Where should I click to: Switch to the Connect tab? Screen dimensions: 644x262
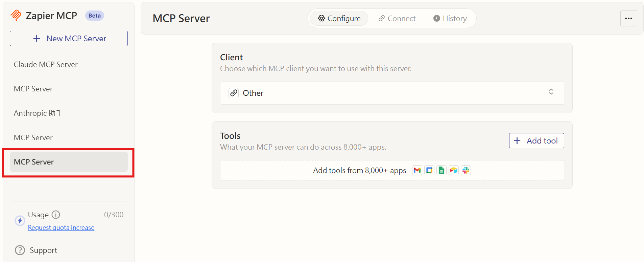tap(397, 18)
